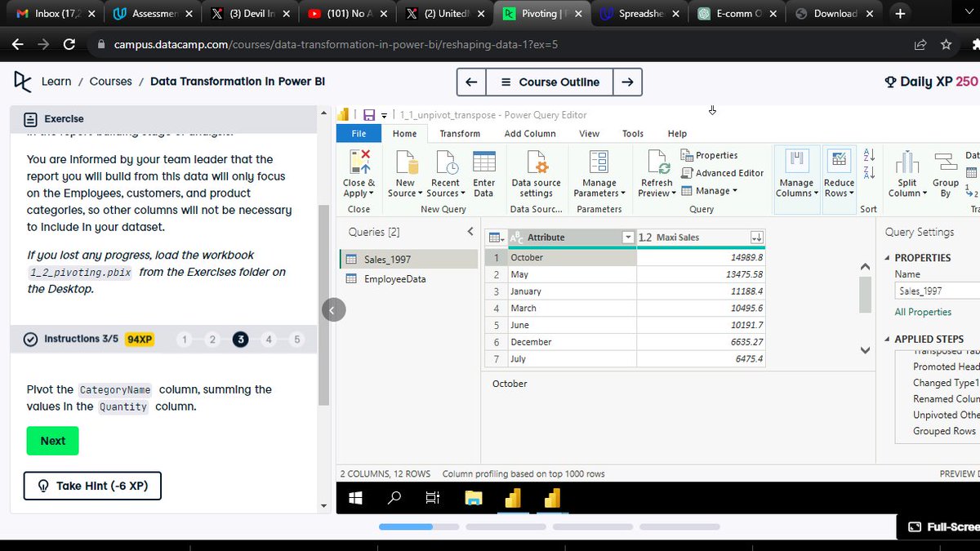The height and width of the screenshot is (551, 980).
Task: Open the Course Outline
Action: [550, 82]
